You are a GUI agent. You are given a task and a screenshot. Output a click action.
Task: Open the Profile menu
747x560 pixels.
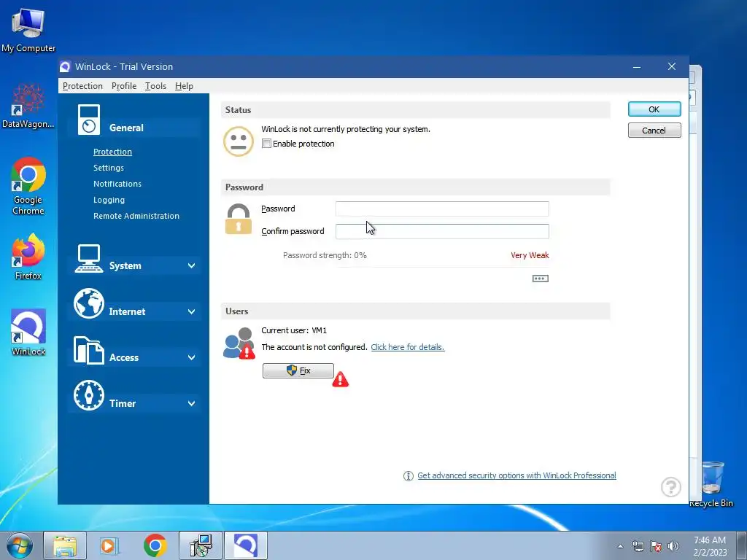click(x=124, y=86)
